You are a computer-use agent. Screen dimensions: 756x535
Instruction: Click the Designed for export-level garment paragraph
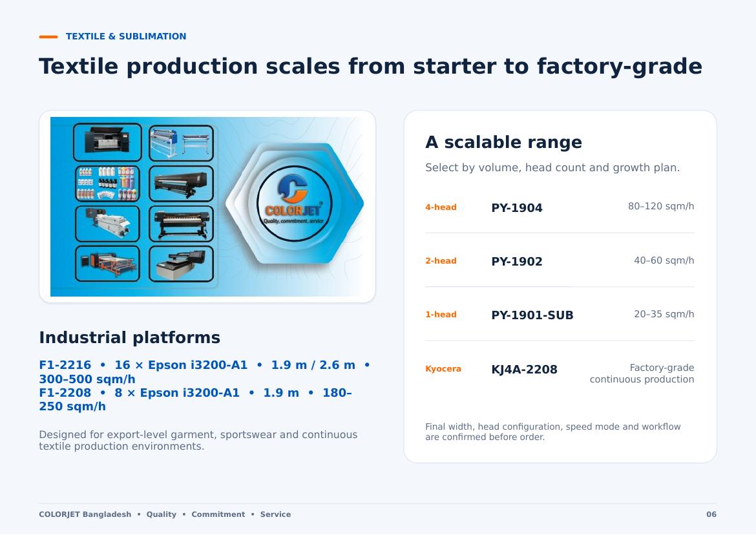[198, 440]
